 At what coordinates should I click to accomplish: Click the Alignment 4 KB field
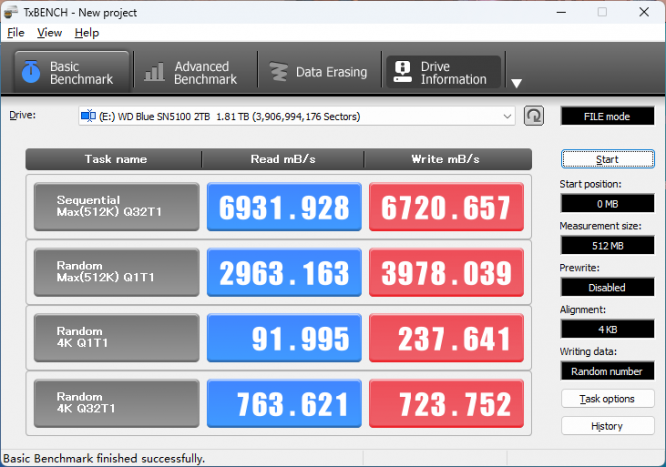click(607, 329)
